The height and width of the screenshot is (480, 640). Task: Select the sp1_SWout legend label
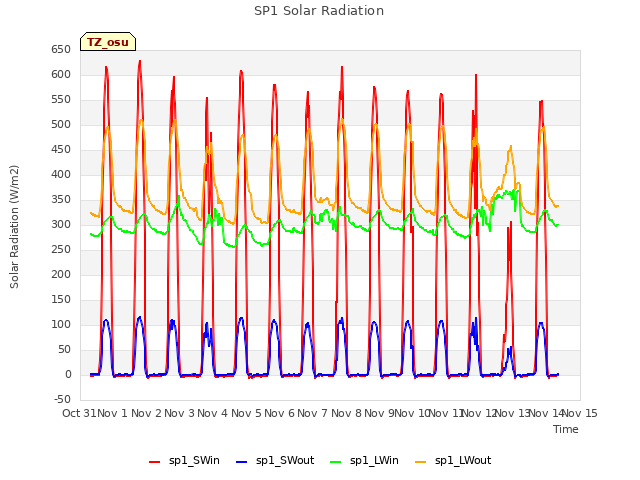pos(285,461)
